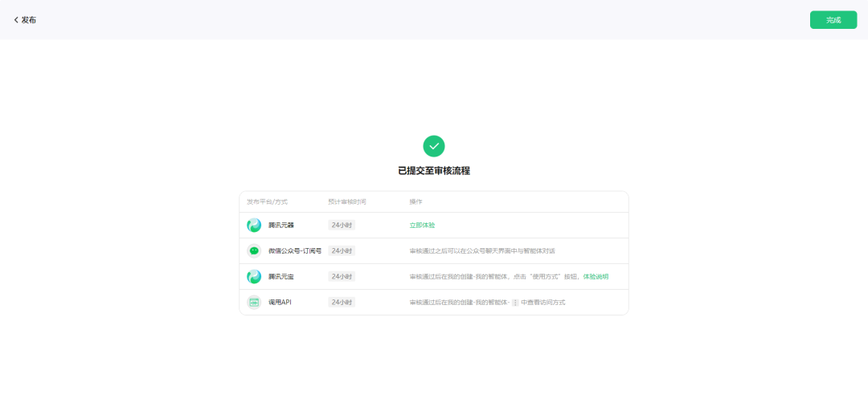Click the 发布平台/方式 column header
The width and height of the screenshot is (868, 411).
click(268, 202)
